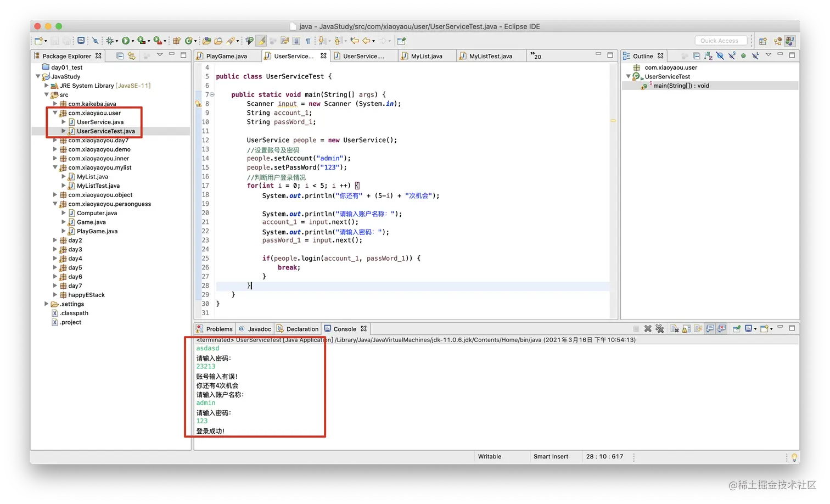830x504 pixels.
Task: Switch to Java perspective icon
Action: 790,41
